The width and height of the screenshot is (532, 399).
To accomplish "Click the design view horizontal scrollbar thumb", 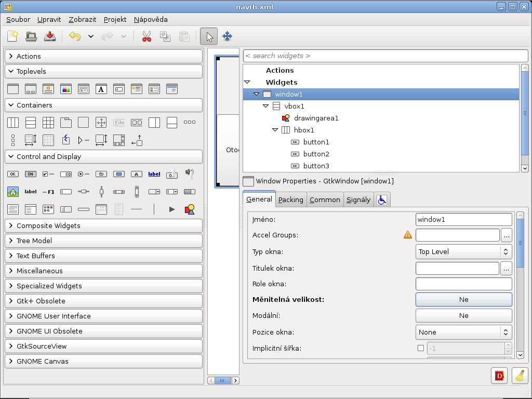I will coord(222,380).
